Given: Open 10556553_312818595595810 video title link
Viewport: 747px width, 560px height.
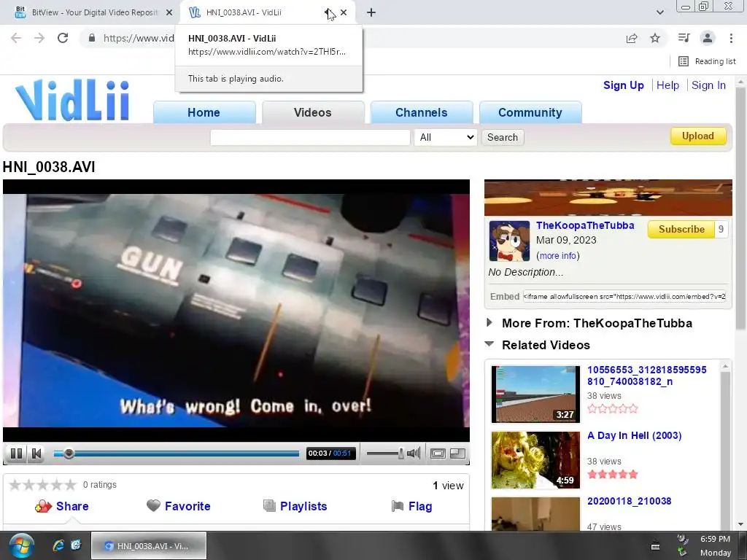Looking at the screenshot, I should [x=646, y=376].
